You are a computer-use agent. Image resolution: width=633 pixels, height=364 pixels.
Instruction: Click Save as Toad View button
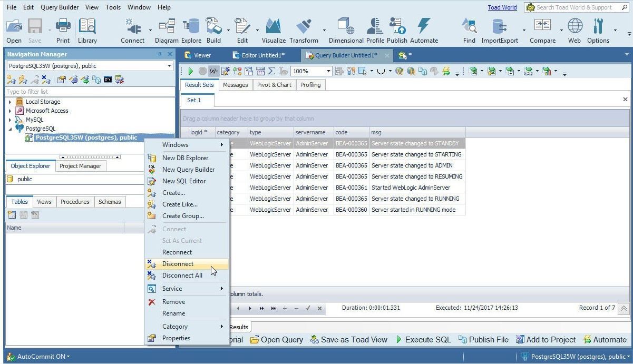[x=348, y=340]
